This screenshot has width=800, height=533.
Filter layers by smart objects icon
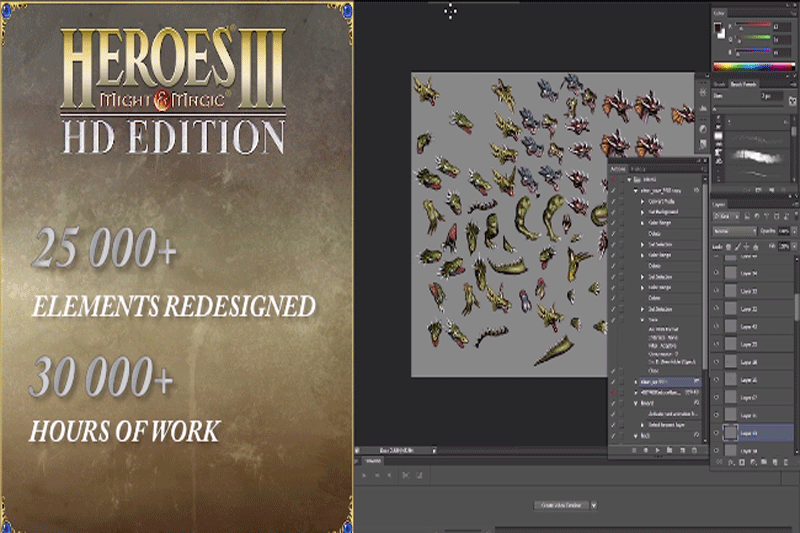coord(786,216)
